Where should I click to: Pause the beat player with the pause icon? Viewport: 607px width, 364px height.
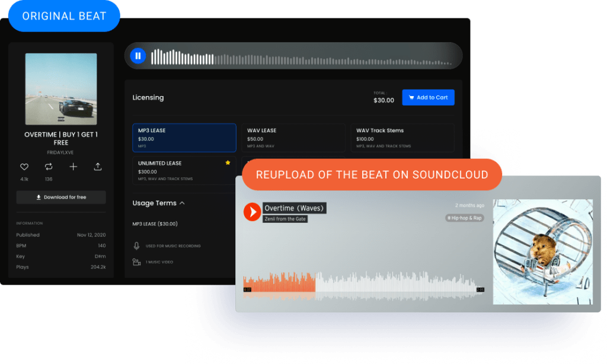[x=137, y=55]
